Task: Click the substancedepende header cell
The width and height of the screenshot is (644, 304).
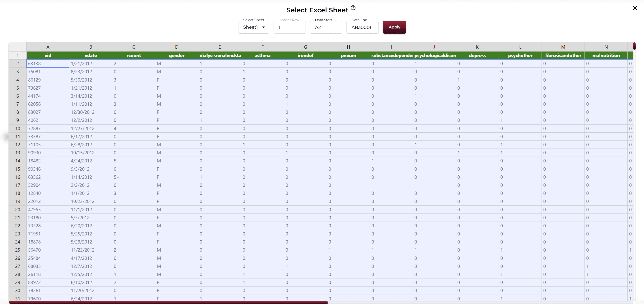Action: pyautogui.click(x=391, y=55)
